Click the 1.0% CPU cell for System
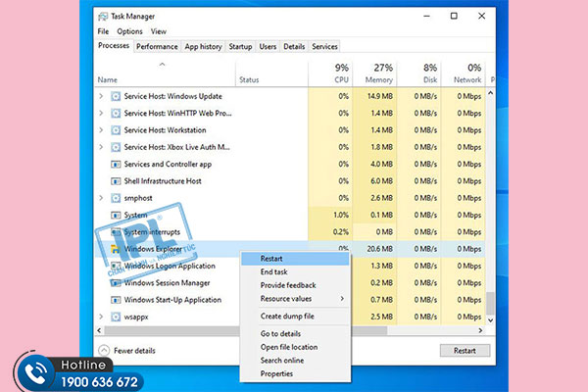This screenshot has width=588, height=392. click(x=330, y=215)
